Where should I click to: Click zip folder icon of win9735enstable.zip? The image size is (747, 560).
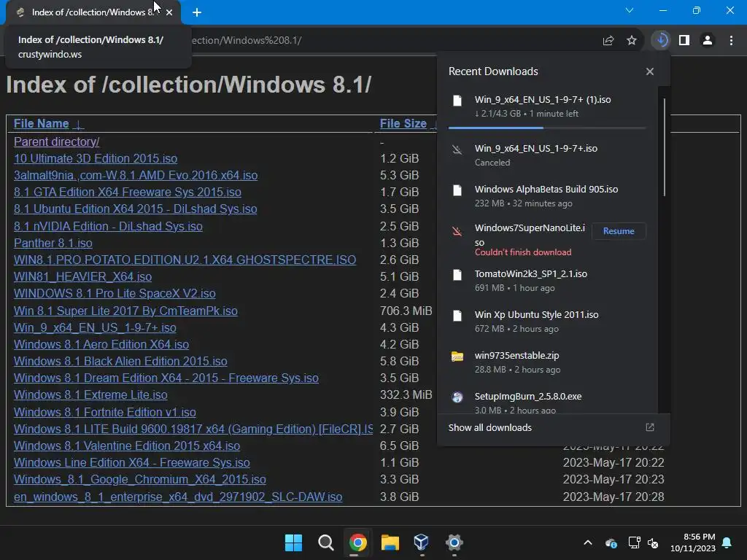(x=457, y=357)
